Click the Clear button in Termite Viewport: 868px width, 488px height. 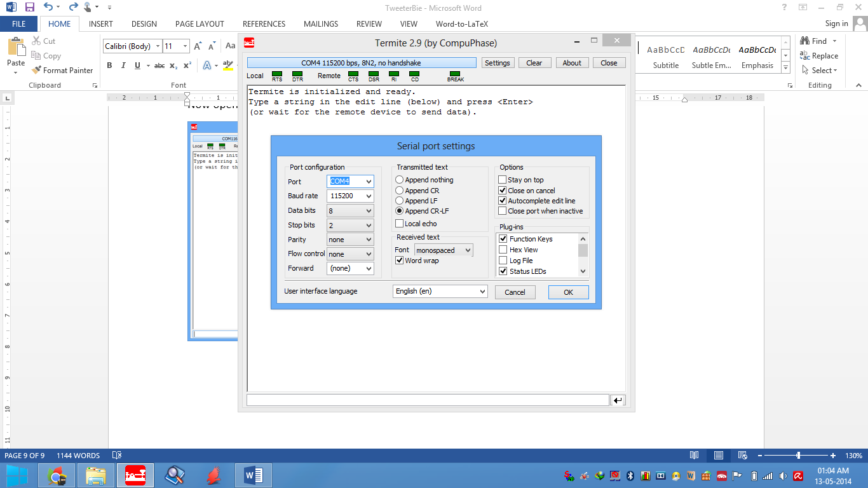[534, 63]
